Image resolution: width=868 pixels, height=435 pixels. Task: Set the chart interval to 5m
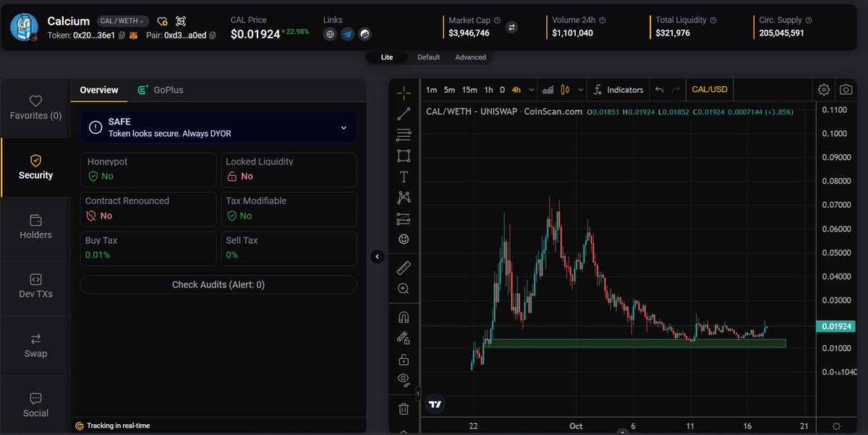449,90
